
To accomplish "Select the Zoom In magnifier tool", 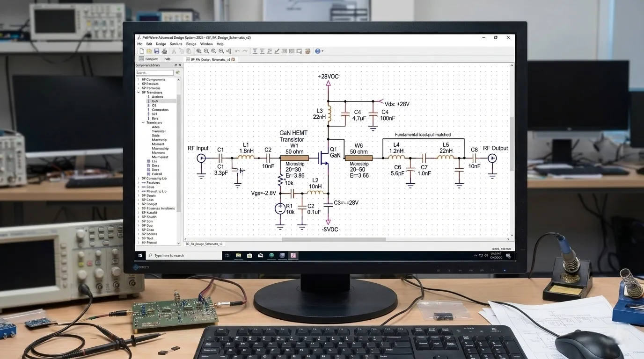I will [199, 51].
